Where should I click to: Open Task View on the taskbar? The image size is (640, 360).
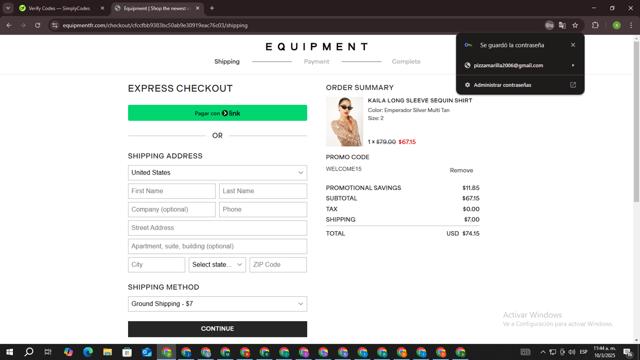coord(48,352)
